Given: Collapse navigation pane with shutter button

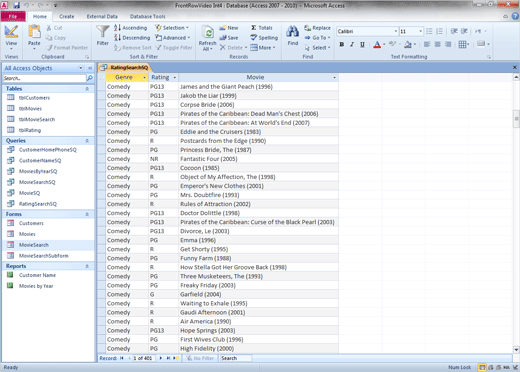Looking at the screenshot, I should click(x=90, y=68).
